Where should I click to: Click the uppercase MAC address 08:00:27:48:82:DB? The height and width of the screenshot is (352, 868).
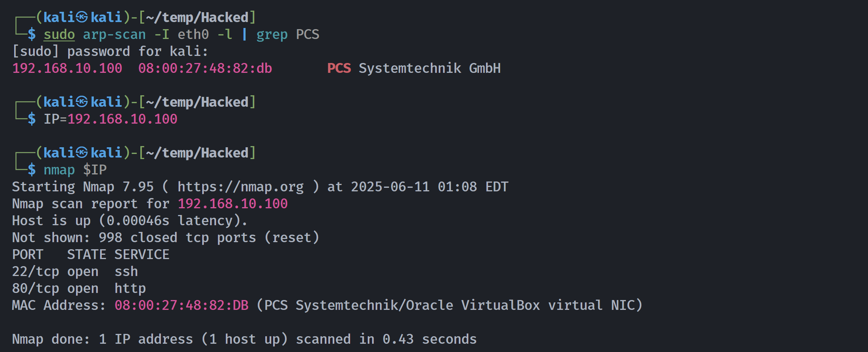(181, 306)
